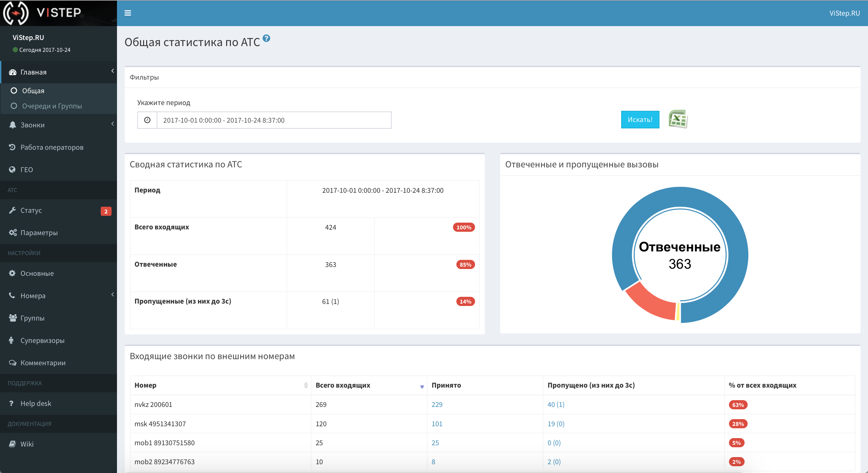Open the help question mark beside page title

coord(267,38)
